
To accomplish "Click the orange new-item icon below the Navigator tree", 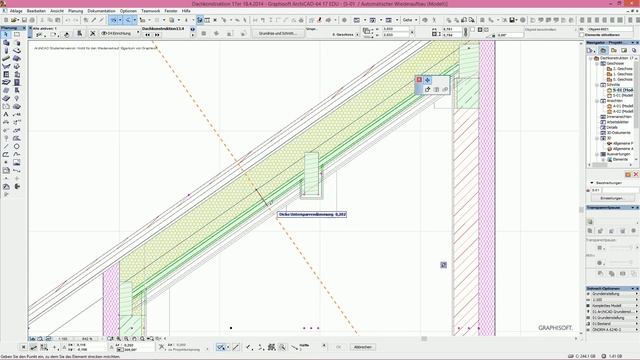I will [628, 174].
